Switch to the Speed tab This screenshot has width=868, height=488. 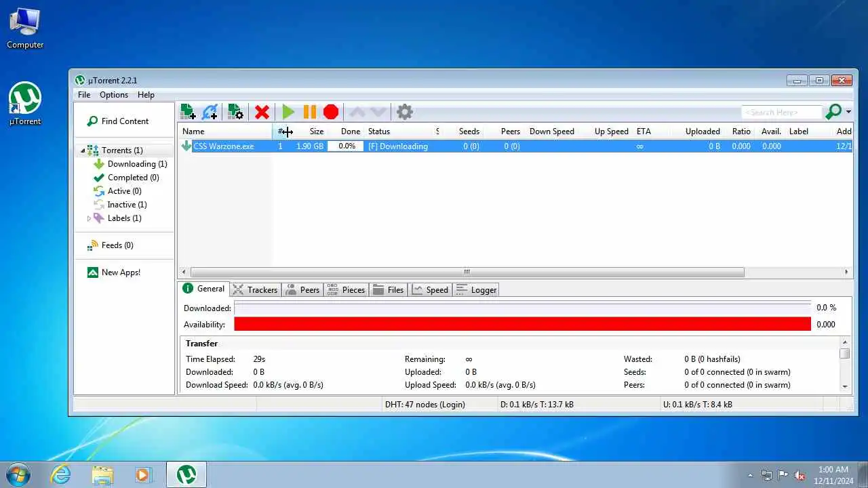click(430, 289)
